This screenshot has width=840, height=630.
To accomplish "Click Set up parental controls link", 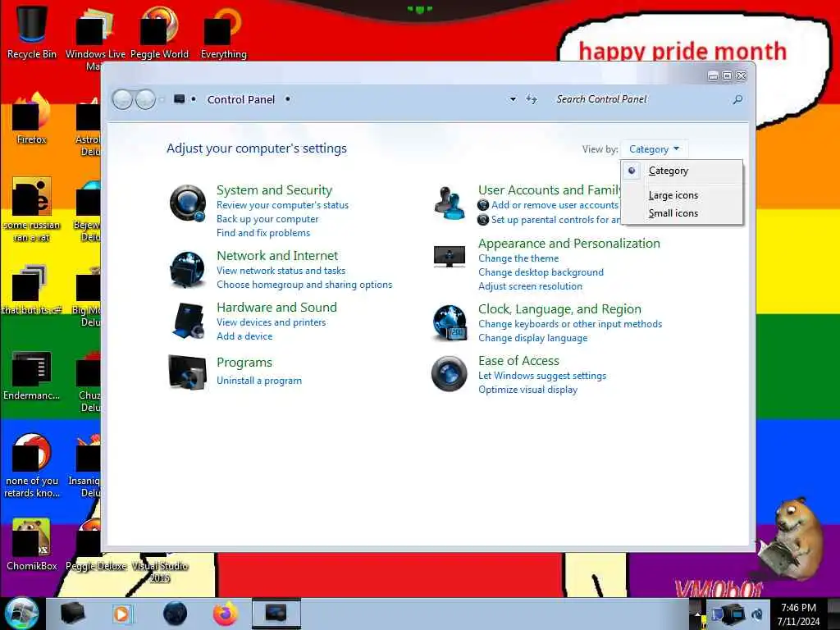I will coord(555,220).
